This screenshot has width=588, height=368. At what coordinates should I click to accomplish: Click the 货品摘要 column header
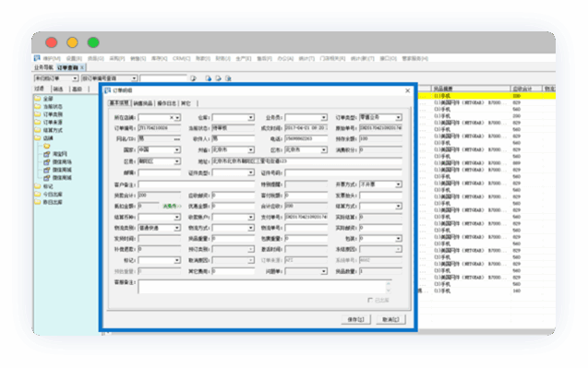click(x=470, y=89)
